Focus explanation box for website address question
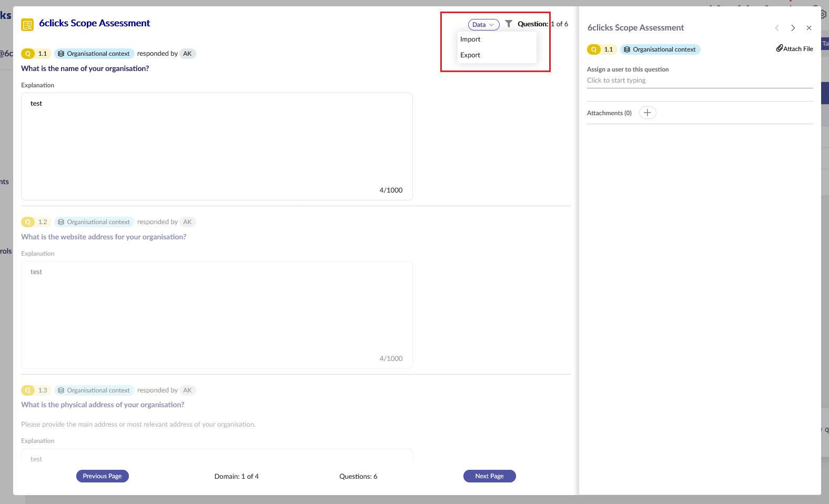The height and width of the screenshot is (504, 829). [x=217, y=315]
